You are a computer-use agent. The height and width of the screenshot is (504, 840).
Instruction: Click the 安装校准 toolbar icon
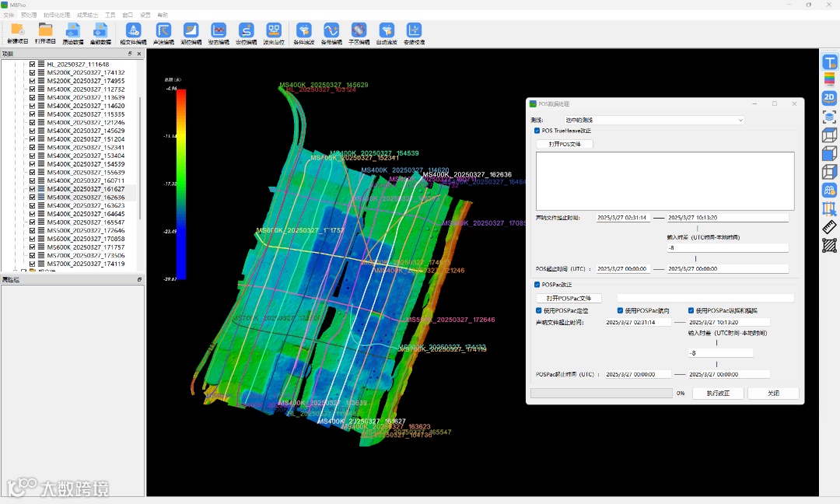coord(414,33)
